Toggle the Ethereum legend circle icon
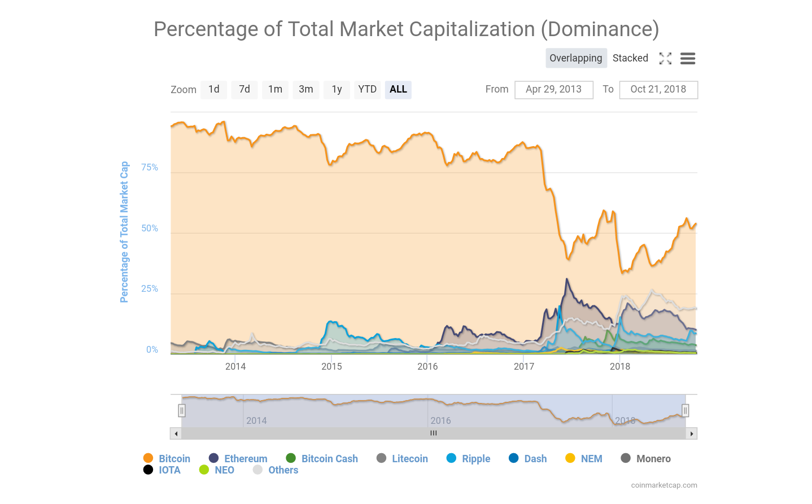Screen dimensions: 812x504 pos(214,458)
